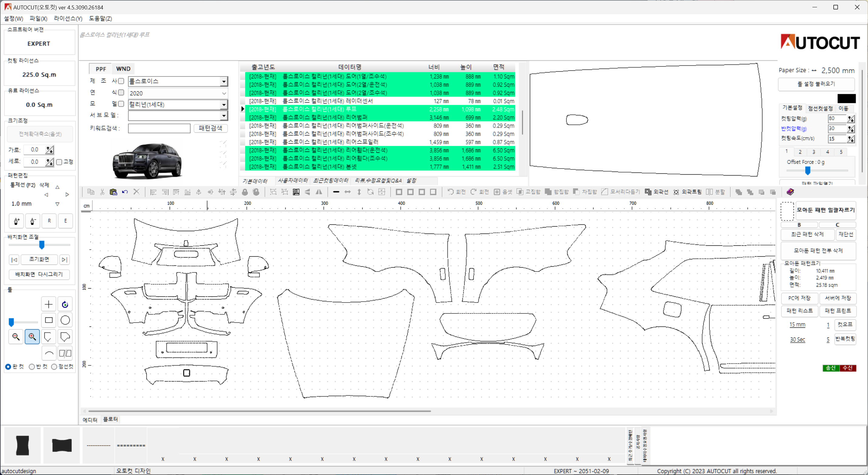The width and height of the screenshot is (868, 475).
Task: Open the 컬리넌(1세대) model dropdown
Action: (224, 104)
